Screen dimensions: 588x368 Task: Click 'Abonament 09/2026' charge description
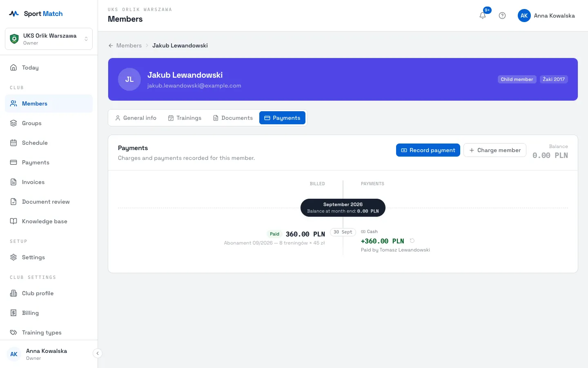click(274, 243)
